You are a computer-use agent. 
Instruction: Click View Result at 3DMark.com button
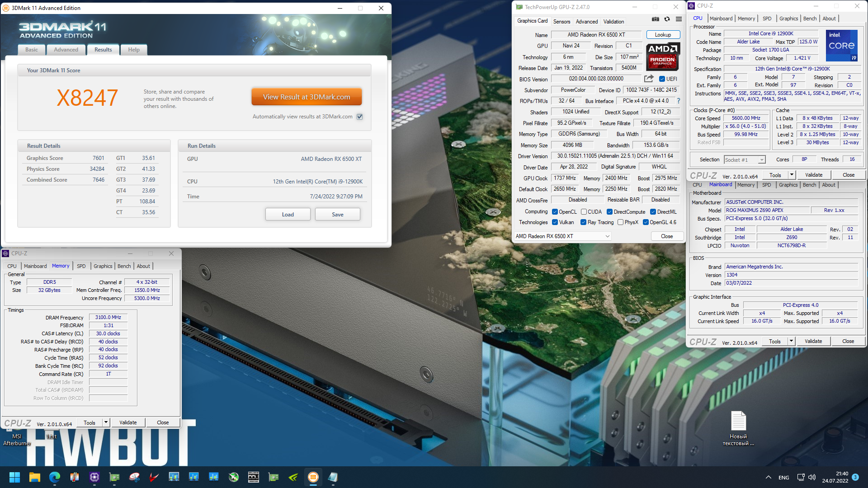[307, 97]
